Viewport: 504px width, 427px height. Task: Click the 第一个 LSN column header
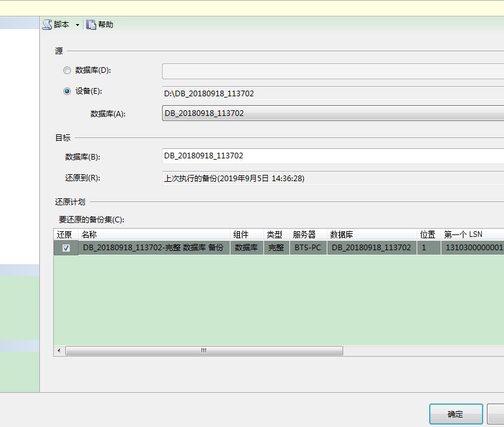pos(472,234)
